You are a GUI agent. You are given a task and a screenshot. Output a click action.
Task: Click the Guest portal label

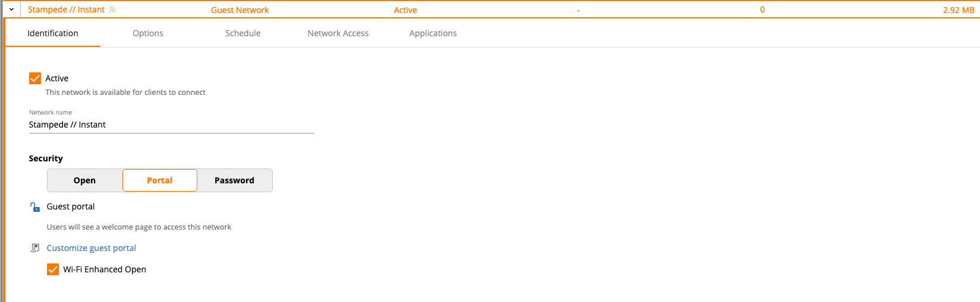point(71,206)
